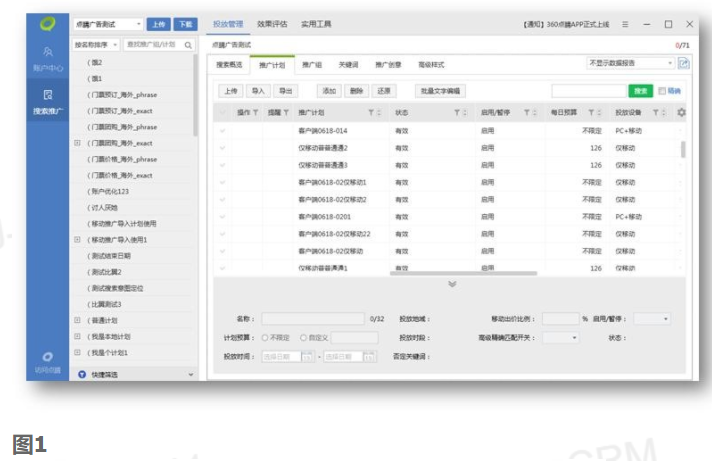Viewport: 712px width, 461px height.
Task: Click table horizontal scrollbar thumb
Action: point(463,273)
